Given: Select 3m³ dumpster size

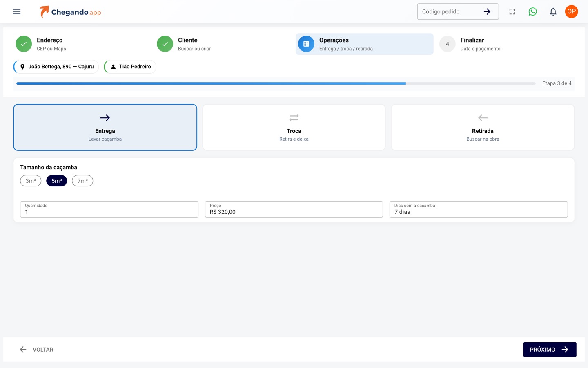Looking at the screenshot, I should pyautogui.click(x=31, y=181).
